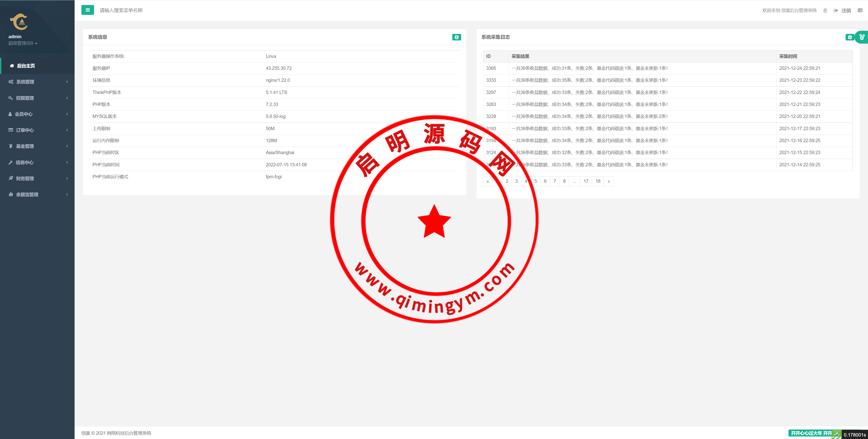Image resolution: width=868 pixels, height=439 pixels.
Task: Click the golden logo in the sidebar
Action: click(19, 21)
